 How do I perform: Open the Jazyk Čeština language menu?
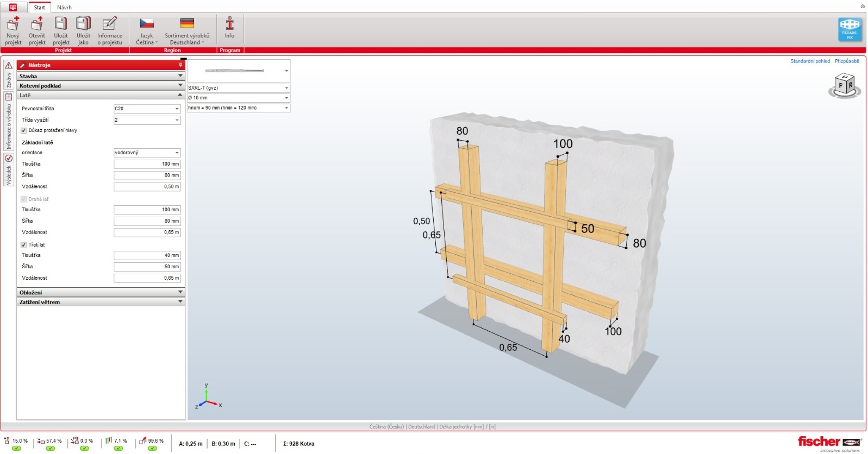(147, 31)
